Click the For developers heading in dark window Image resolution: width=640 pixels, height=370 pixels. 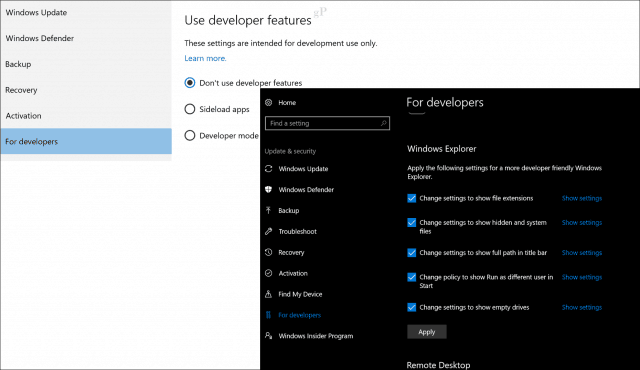point(445,102)
